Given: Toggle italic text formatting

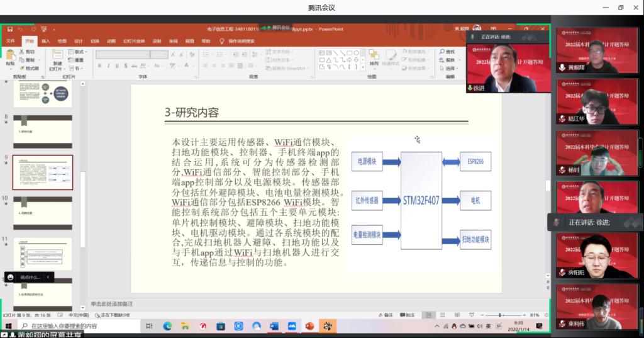Looking at the screenshot, I should (x=108, y=65).
